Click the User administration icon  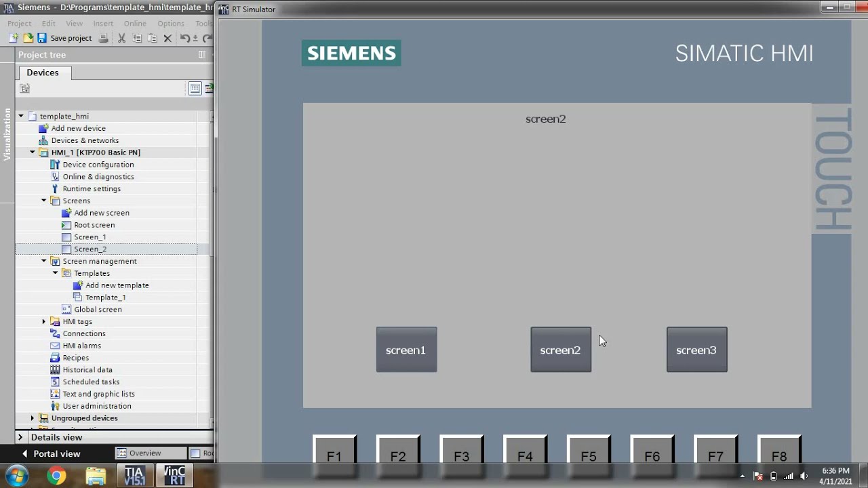pyautogui.click(x=55, y=406)
